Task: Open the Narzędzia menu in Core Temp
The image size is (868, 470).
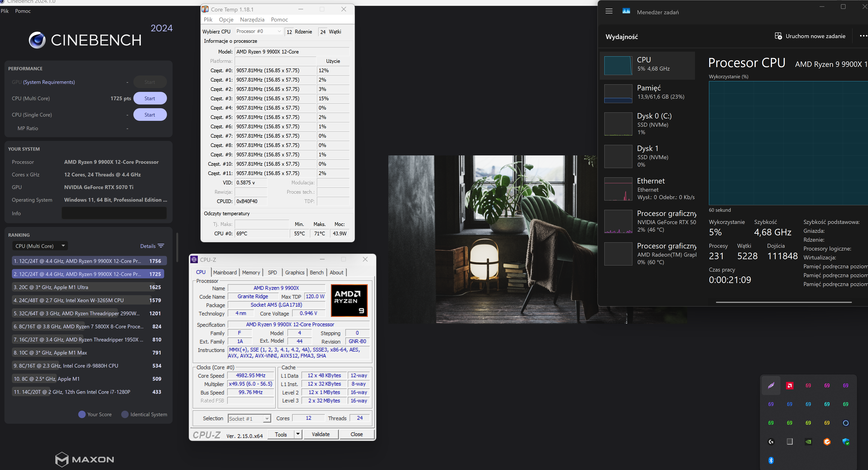Action: point(252,19)
